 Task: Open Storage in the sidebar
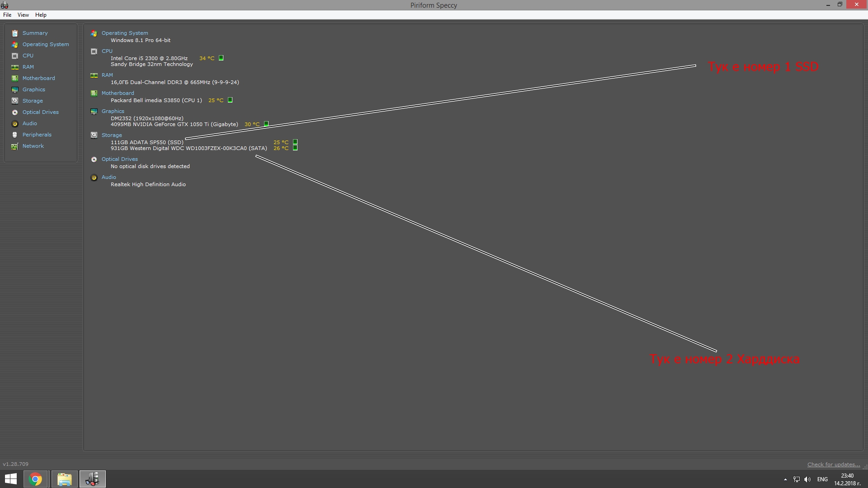[33, 101]
